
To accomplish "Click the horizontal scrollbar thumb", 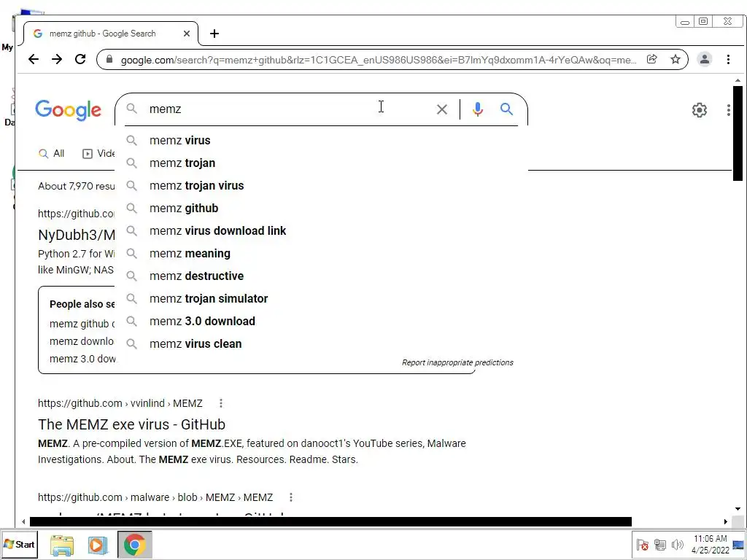I will (330, 522).
